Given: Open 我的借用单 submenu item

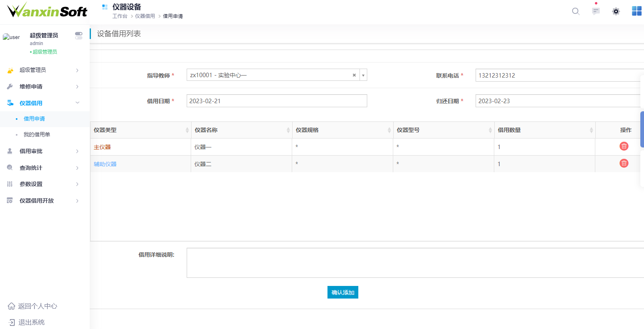Looking at the screenshot, I should pos(37,134).
